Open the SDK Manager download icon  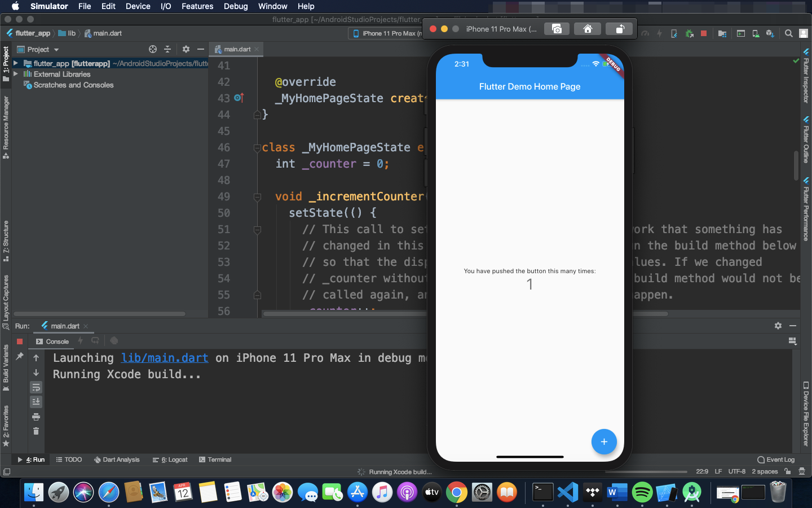(x=770, y=33)
